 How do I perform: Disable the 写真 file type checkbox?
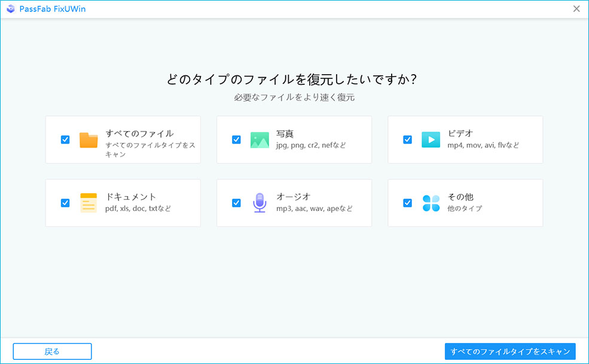[x=236, y=139]
